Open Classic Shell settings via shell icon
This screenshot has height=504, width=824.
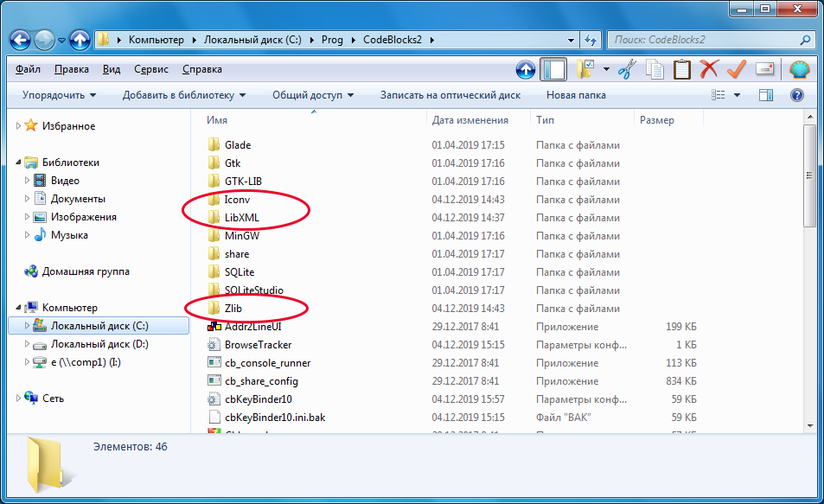point(800,69)
